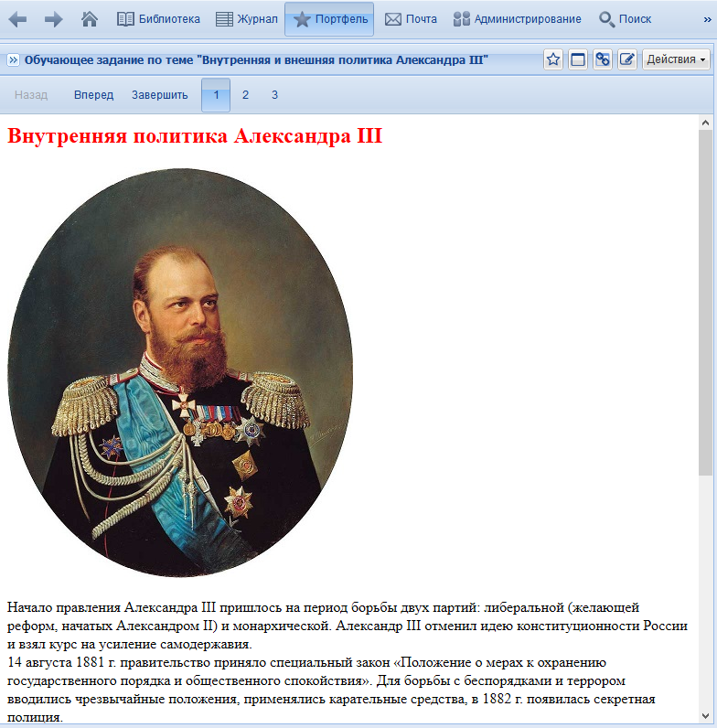
Task: Click the vertical scrollbar thumb
Action: 705,303
